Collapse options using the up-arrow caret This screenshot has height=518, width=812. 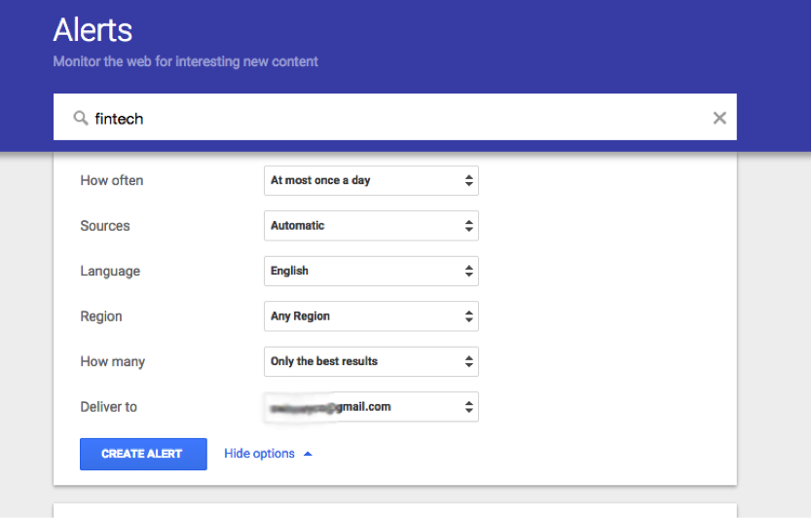point(308,454)
